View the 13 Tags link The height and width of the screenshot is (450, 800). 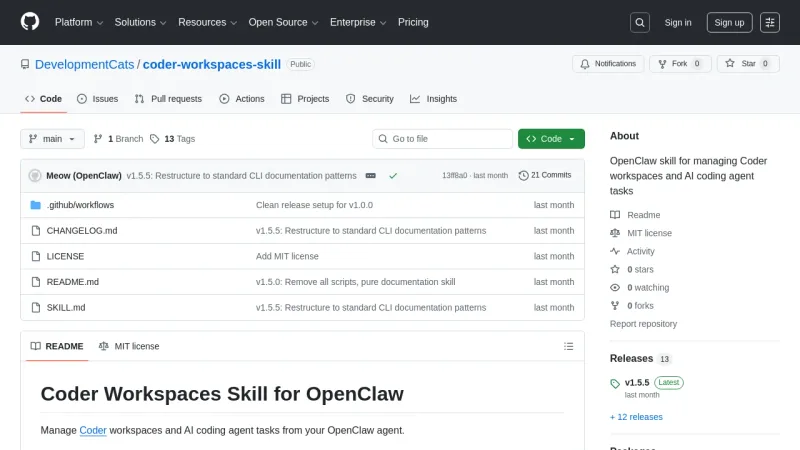click(x=172, y=139)
